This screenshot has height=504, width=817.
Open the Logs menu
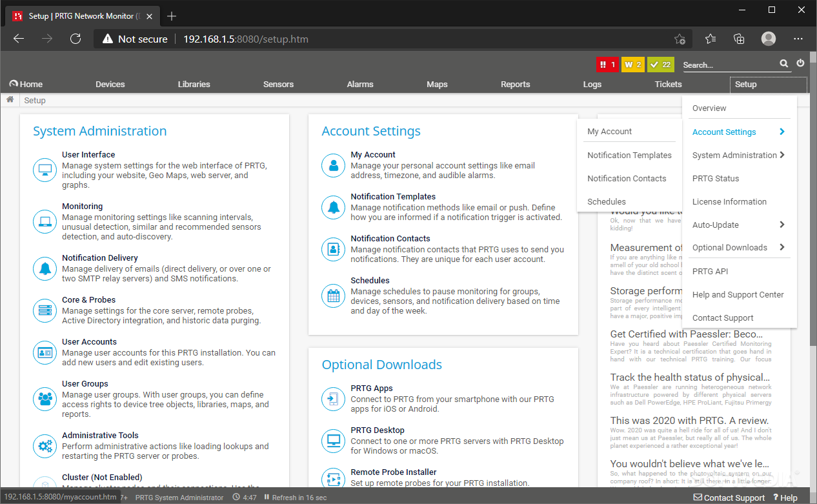click(592, 84)
